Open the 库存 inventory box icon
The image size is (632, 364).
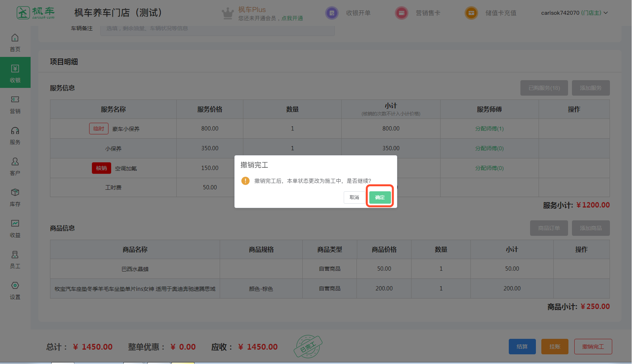tap(15, 193)
